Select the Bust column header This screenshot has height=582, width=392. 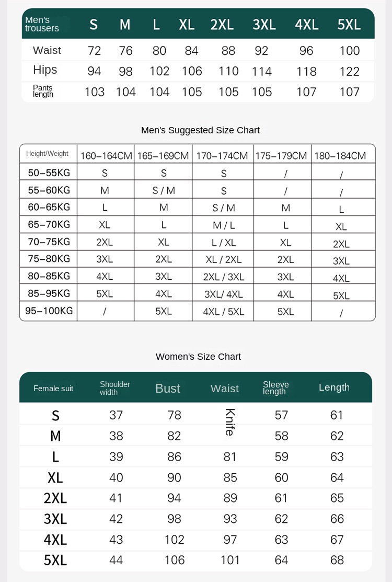(168, 388)
